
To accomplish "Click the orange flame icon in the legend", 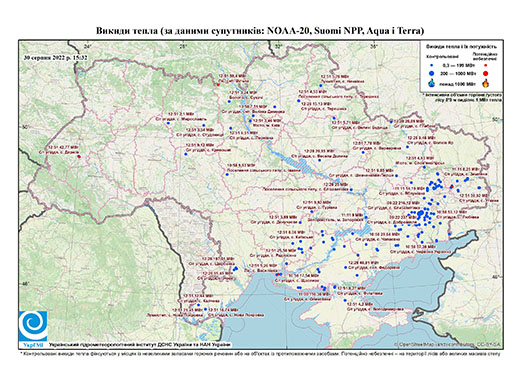I will 485,83.
